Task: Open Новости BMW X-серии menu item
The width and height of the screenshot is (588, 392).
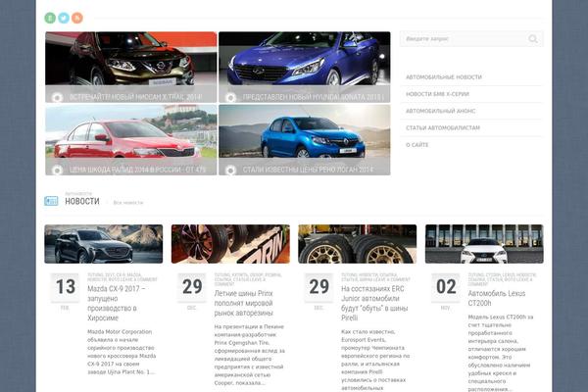Action: [x=437, y=94]
